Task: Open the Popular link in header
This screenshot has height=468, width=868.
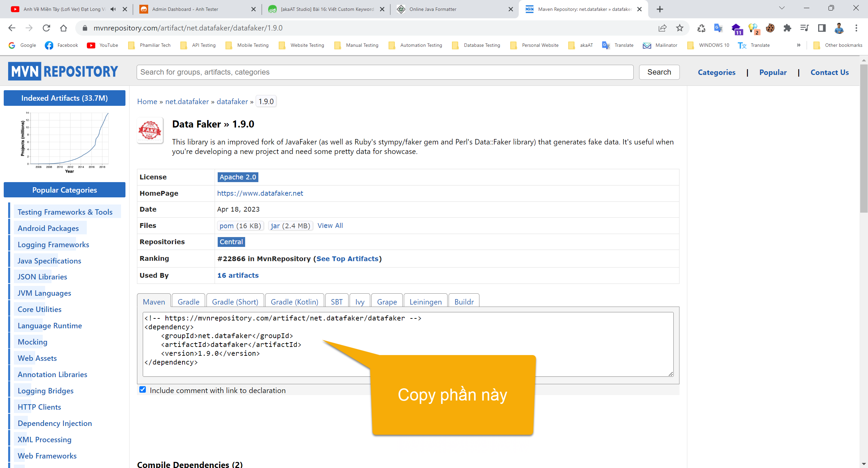Action: pos(773,72)
